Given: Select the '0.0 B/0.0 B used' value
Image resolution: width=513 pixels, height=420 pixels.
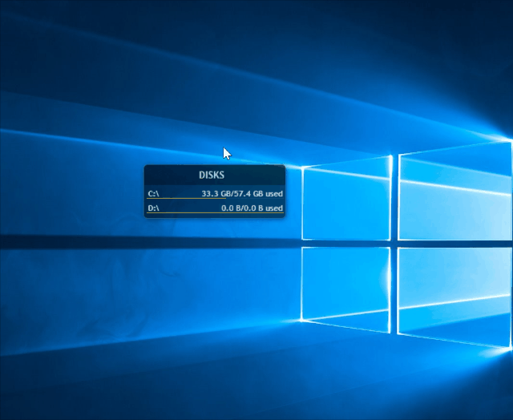Looking at the screenshot, I should coord(252,208).
